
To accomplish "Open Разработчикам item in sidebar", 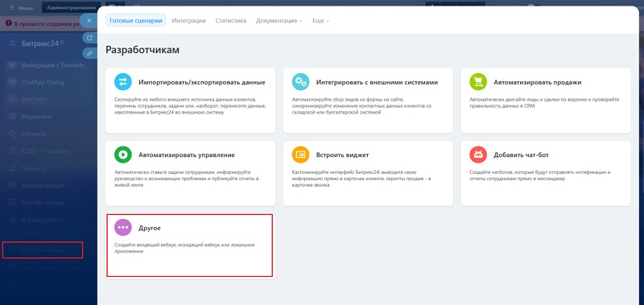I will point(43,250).
